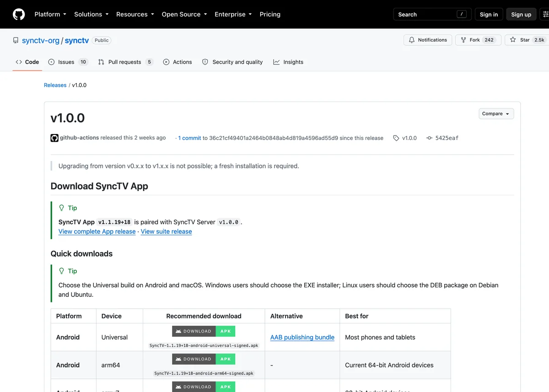Click the repository icon beside synctv-org
Image resolution: width=549 pixels, height=392 pixels.
pos(16,40)
